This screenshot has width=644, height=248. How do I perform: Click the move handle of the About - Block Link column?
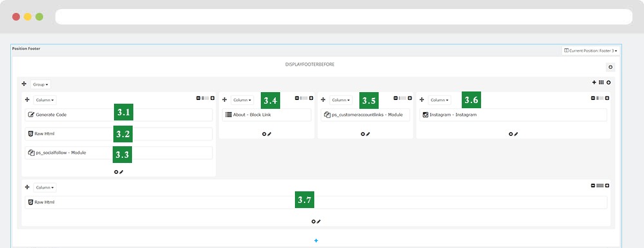click(x=225, y=99)
